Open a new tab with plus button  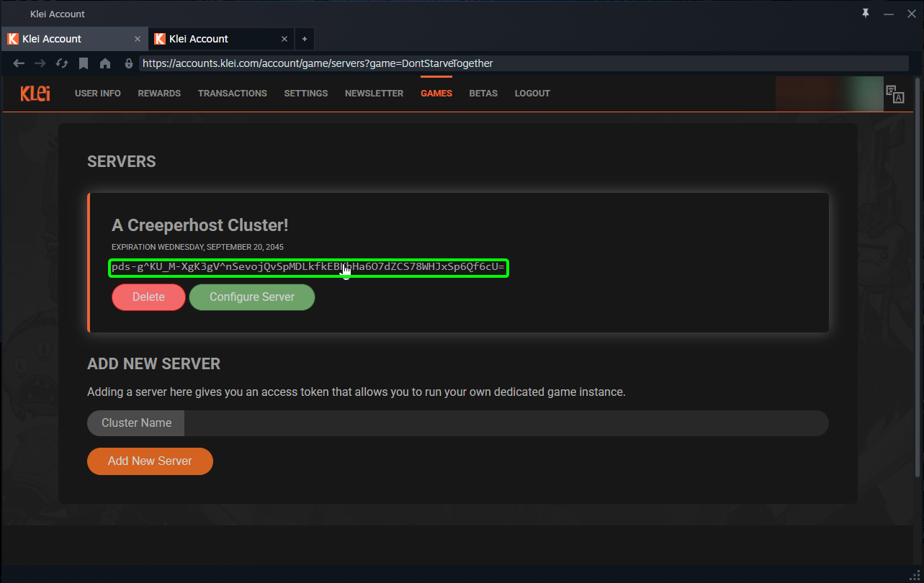tap(304, 39)
